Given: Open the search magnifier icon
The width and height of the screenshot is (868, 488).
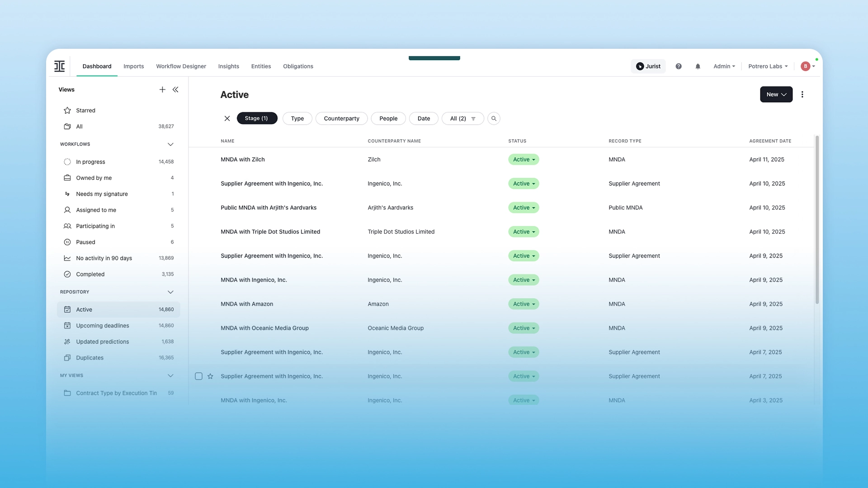Looking at the screenshot, I should click(x=494, y=118).
